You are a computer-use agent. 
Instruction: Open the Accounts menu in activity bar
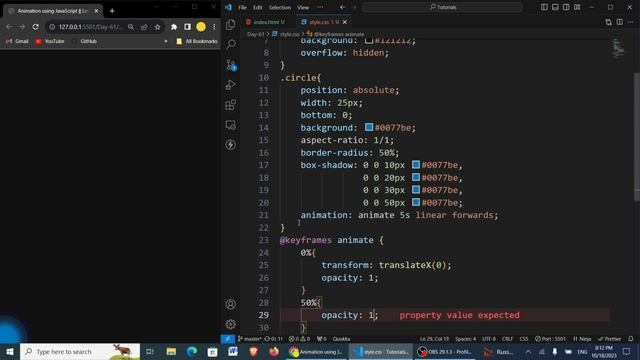pos(231,304)
